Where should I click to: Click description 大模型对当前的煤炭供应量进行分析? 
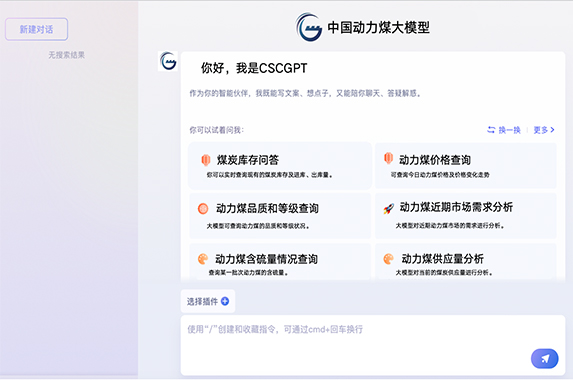click(x=444, y=273)
